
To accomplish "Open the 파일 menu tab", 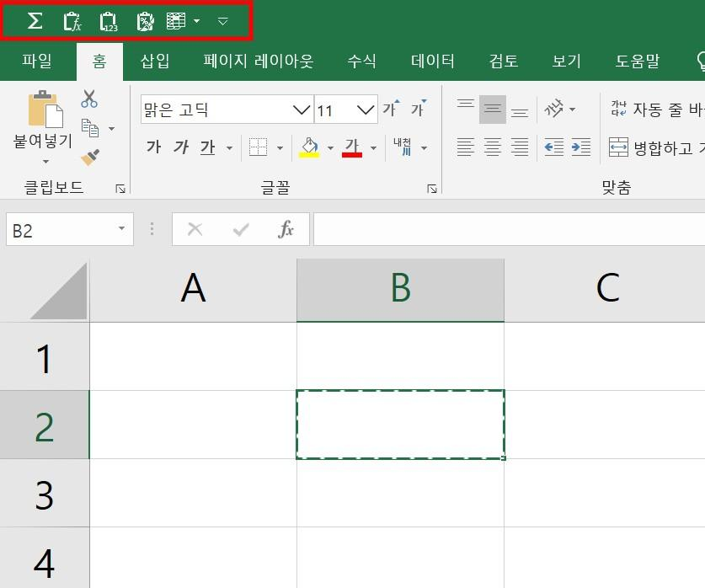I will (37, 61).
